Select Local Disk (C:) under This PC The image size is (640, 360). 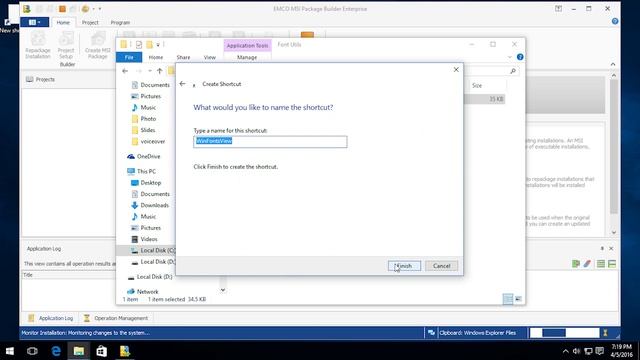click(x=153, y=250)
